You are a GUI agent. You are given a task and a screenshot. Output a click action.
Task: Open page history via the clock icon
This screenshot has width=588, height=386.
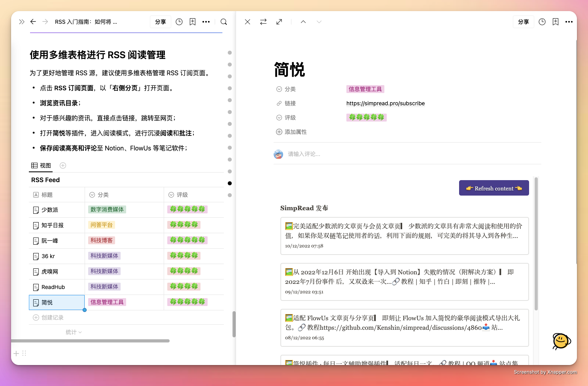[179, 22]
